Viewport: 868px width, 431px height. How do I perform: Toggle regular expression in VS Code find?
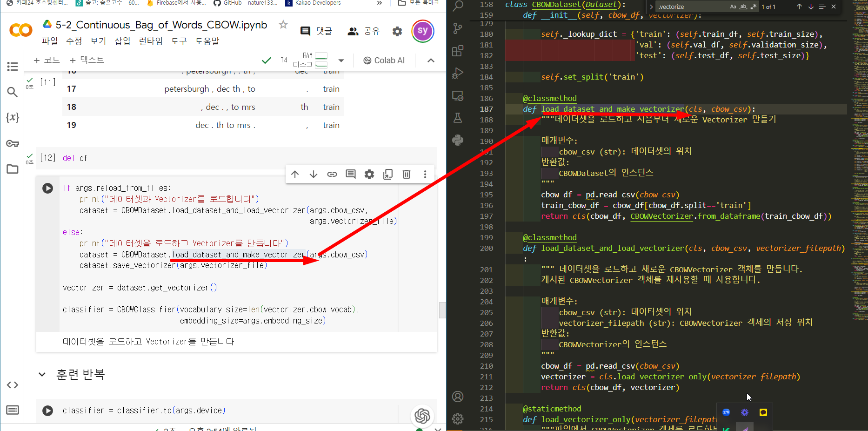pyautogui.click(x=753, y=7)
